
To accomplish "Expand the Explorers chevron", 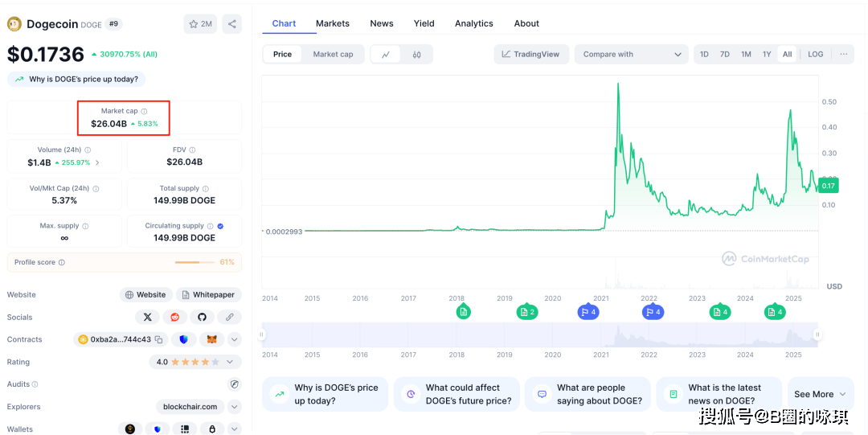I will [x=234, y=407].
